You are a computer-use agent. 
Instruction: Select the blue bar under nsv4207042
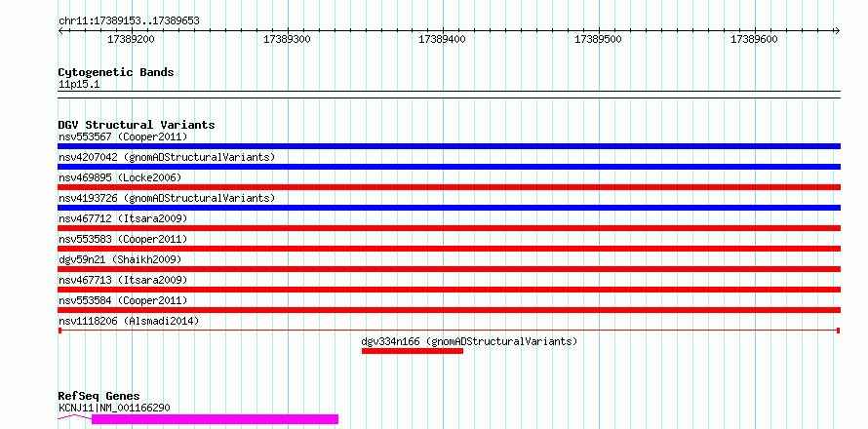coord(449,167)
